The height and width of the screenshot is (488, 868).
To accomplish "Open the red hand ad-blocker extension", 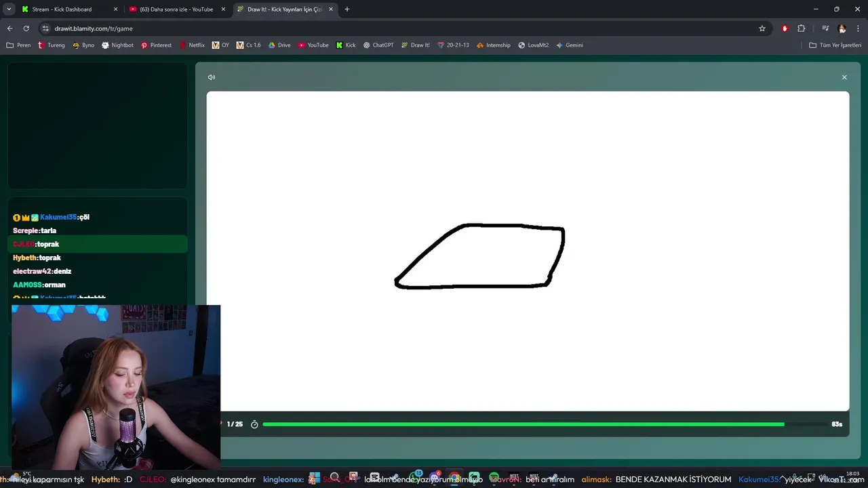I will click(785, 28).
